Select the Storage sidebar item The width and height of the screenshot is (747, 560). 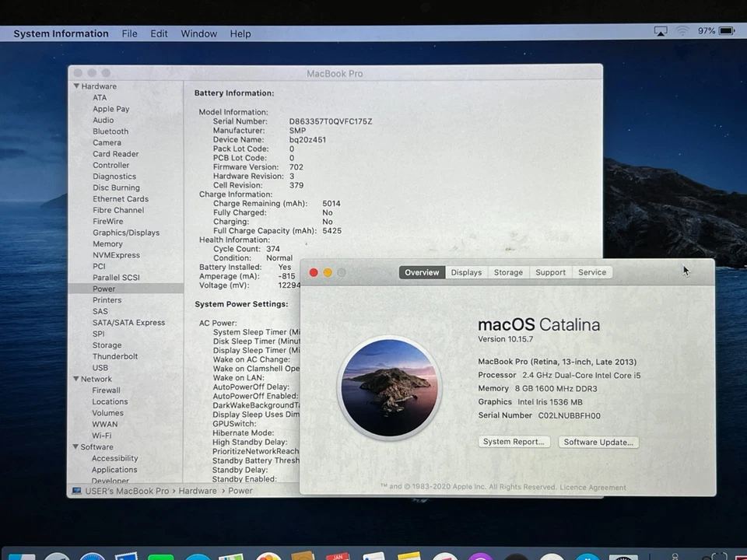(107, 345)
